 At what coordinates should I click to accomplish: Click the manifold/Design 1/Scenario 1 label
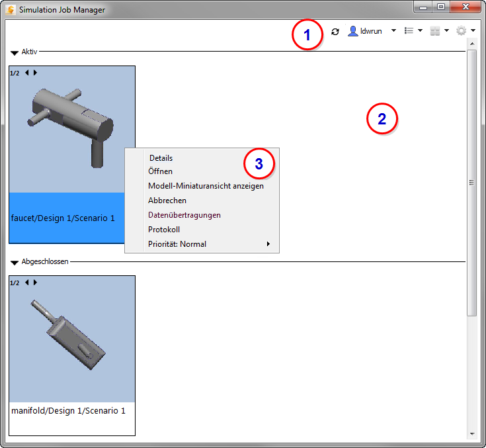pos(69,411)
